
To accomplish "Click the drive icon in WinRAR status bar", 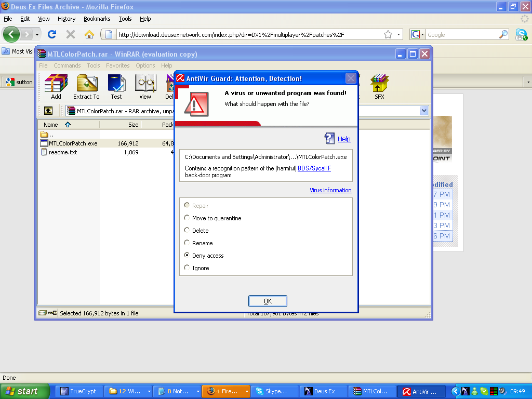I will click(x=43, y=313).
